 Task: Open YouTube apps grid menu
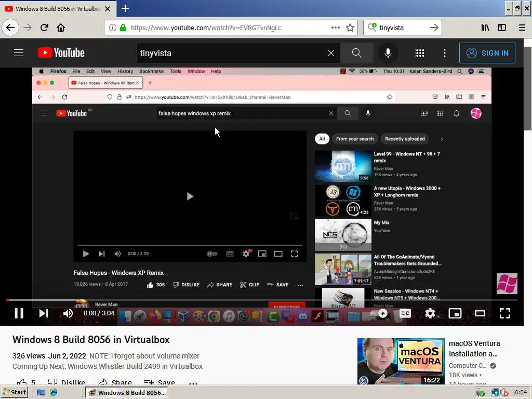420,53
